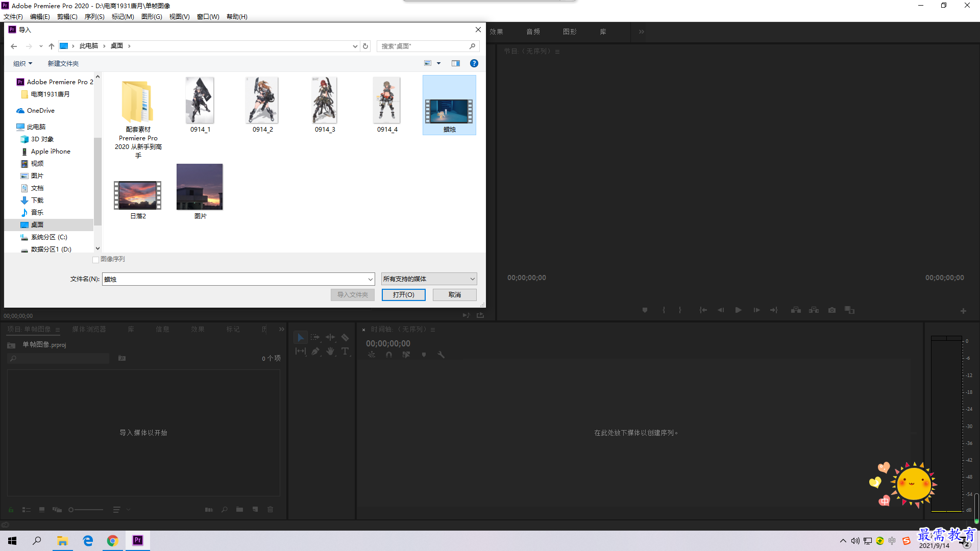Select the Razor tool
This screenshot has height=551, width=980.
(345, 338)
